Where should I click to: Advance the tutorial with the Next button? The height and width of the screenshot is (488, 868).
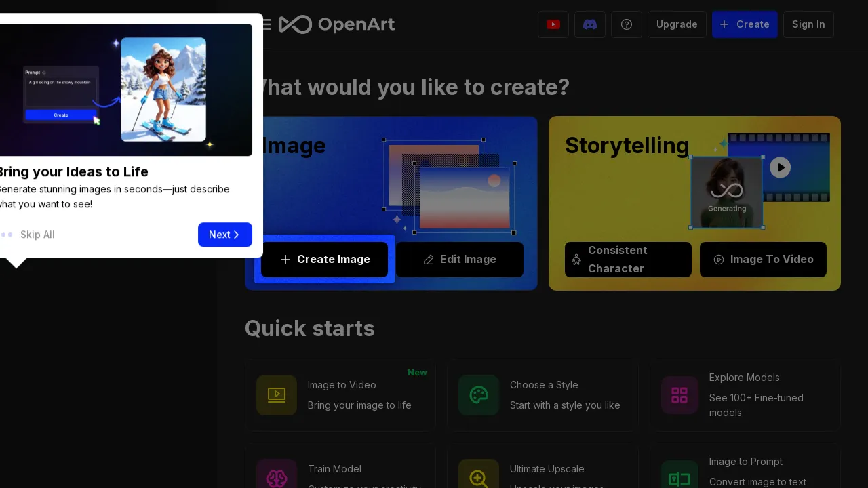[x=225, y=235]
